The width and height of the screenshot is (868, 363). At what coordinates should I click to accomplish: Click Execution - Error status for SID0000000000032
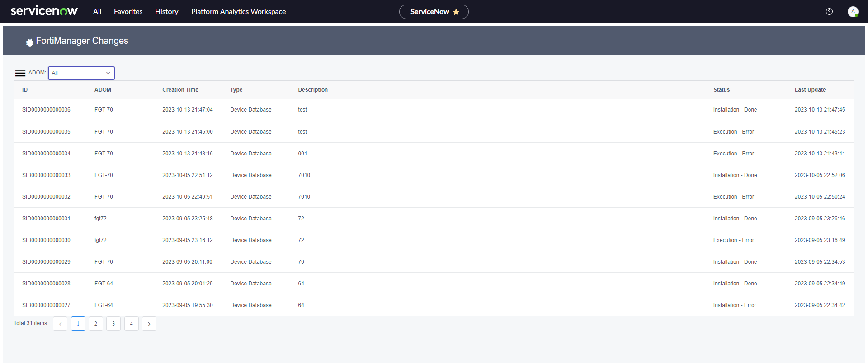point(734,197)
